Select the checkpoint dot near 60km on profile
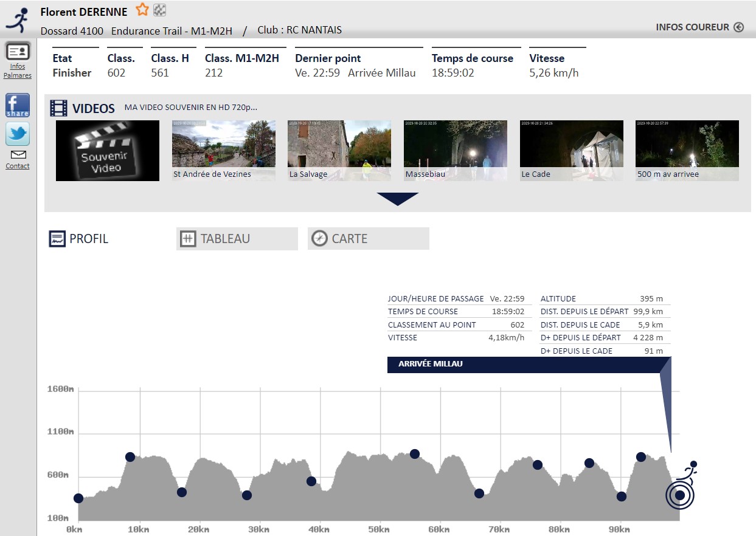This screenshot has width=756, height=536. [x=414, y=453]
